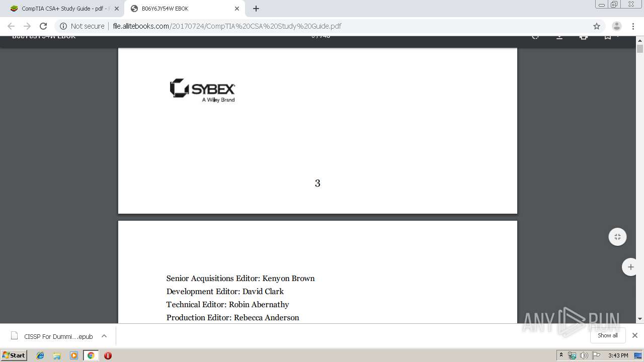
Task: Zoom in on the PDF
Action: point(630,267)
